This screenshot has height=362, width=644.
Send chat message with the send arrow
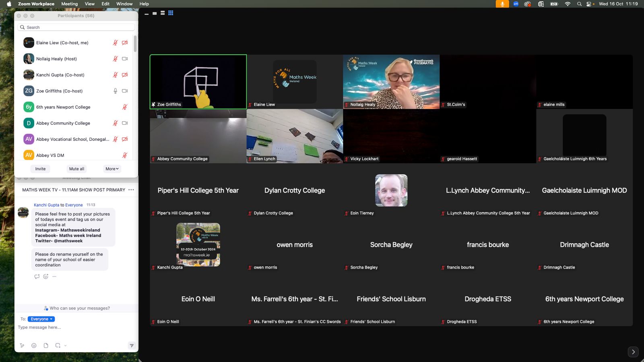[132, 346]
